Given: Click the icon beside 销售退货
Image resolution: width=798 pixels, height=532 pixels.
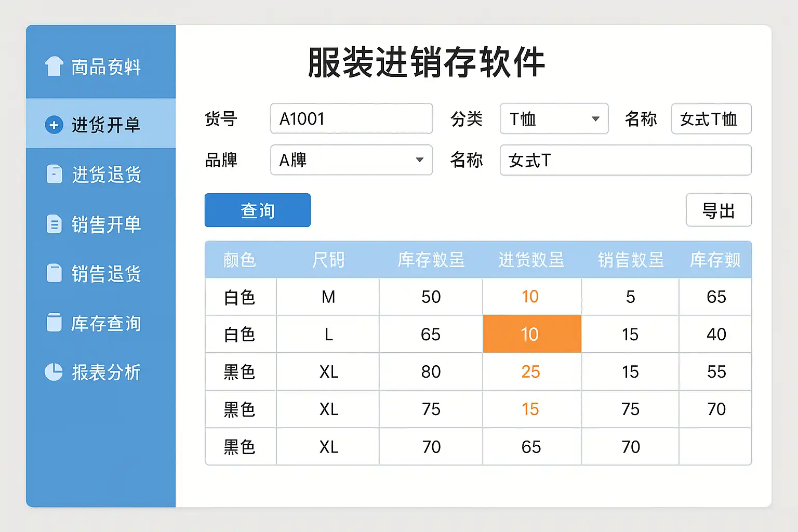Looking at the screenshot, I should 54,273.
